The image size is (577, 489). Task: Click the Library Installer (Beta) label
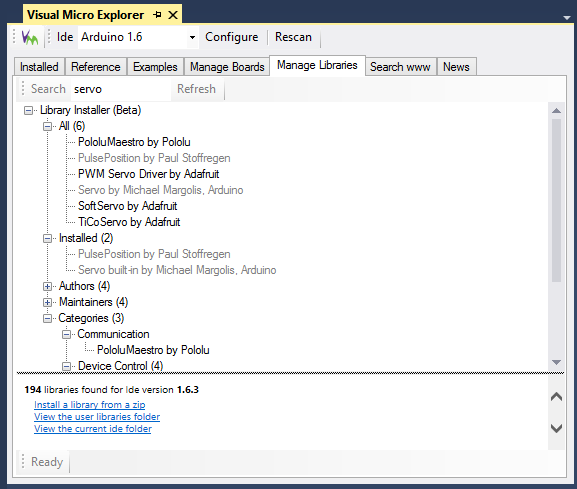click(x=91, y=110)
